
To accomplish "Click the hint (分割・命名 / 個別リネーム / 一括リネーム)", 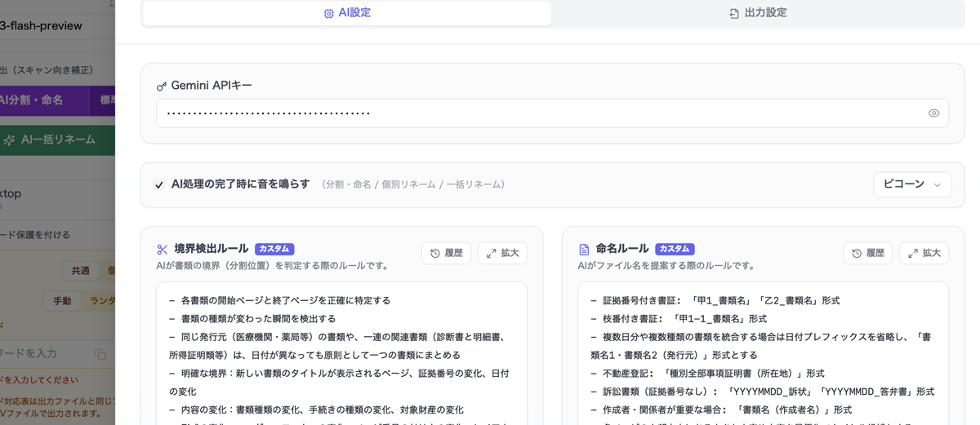I will (x=413, y=185).
